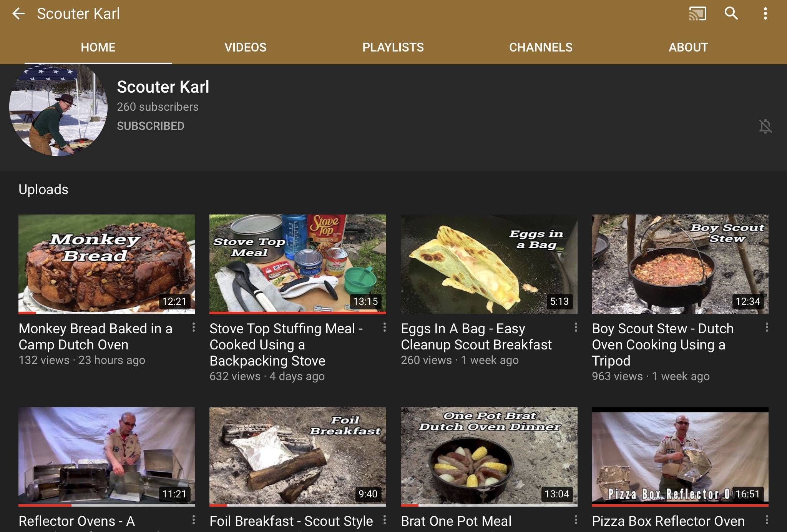The image size is (787, 532).
Task: Play the Foil Breakfast thumbnail
Action: click(298, 457)
